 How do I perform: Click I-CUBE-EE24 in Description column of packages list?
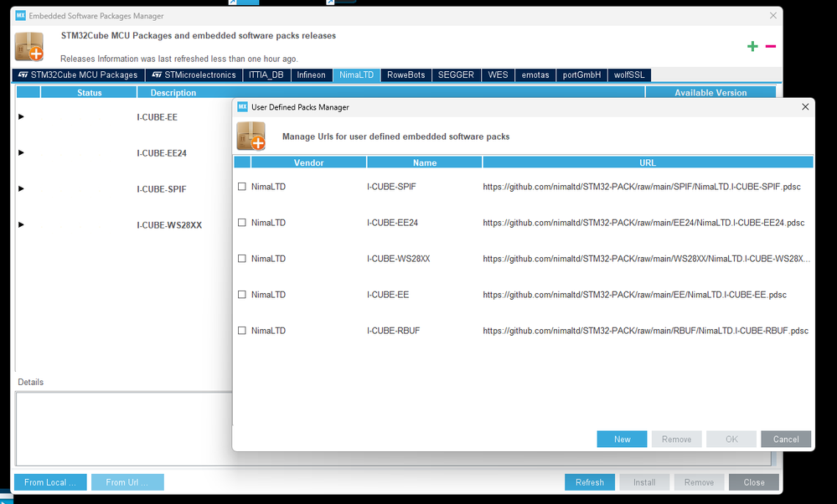(x=162, y=153)
